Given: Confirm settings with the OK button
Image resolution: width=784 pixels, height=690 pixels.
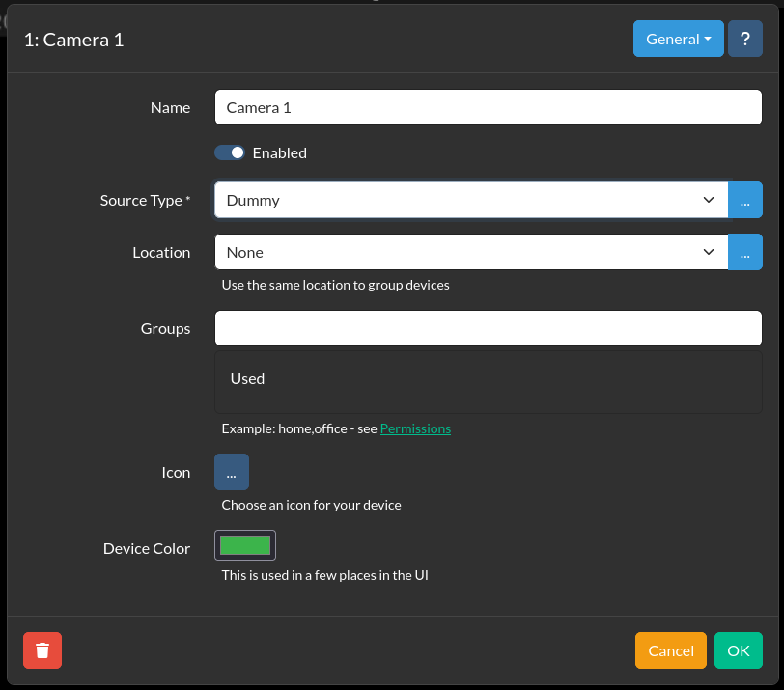Looking at the screenshot, I should pos(738,650).
